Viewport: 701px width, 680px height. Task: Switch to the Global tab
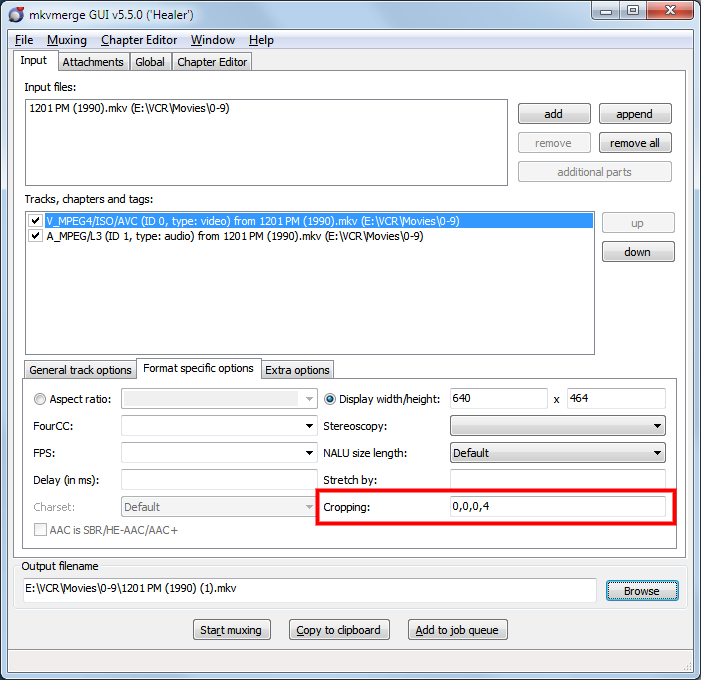pyautogui.click(x=150, y=62)
